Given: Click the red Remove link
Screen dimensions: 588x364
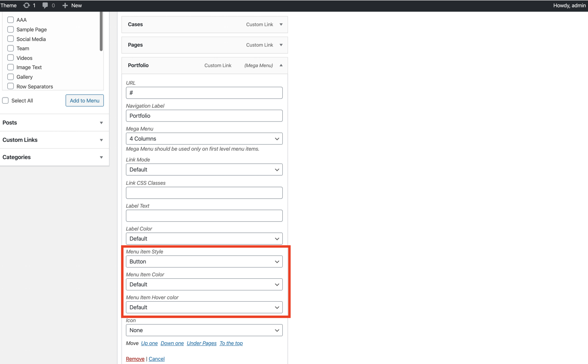Looking at the screenshot, I should point(135,359).
